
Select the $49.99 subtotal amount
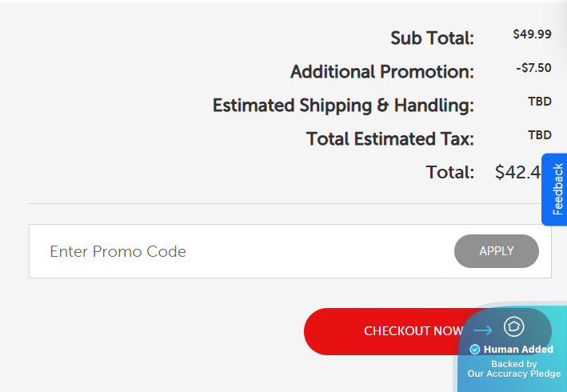532,34
